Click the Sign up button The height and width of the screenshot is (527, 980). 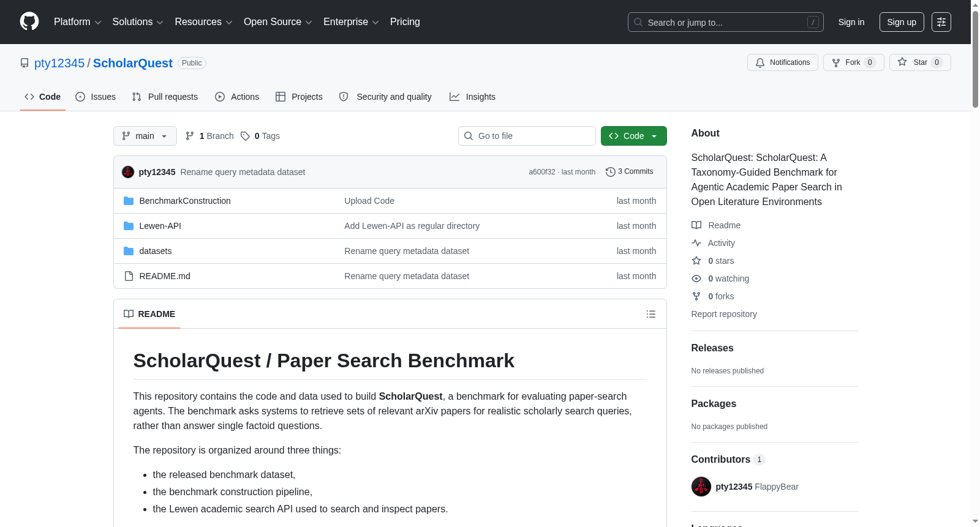[902, 22]
